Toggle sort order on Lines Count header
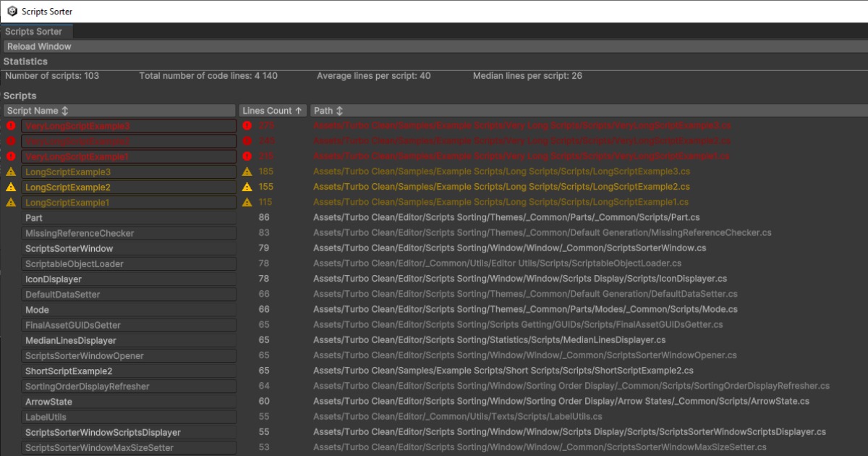The image size is (868, 456). click(273, 111)
